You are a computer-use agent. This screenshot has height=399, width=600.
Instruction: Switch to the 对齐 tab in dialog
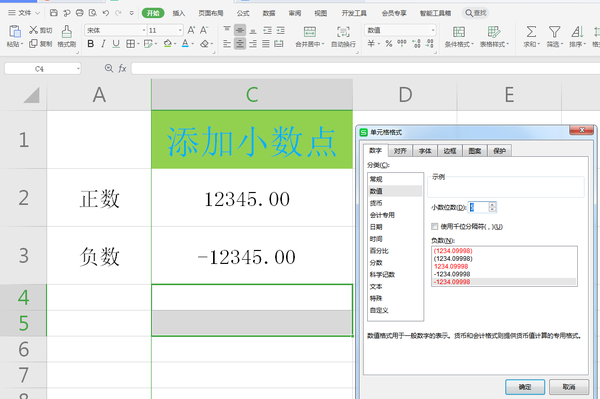pos(400,151)
